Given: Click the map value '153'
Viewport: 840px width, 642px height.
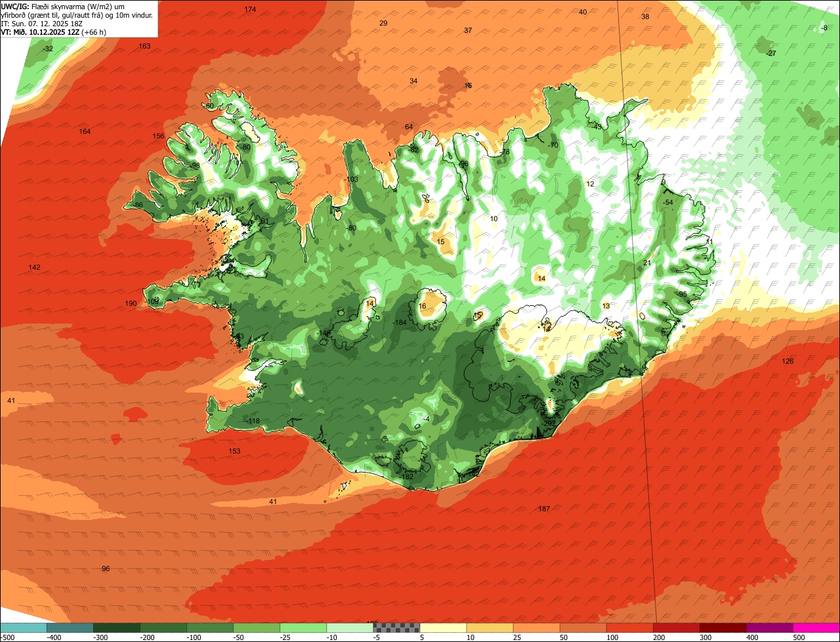Looking at the screenshot, I should tap(234, 451).
